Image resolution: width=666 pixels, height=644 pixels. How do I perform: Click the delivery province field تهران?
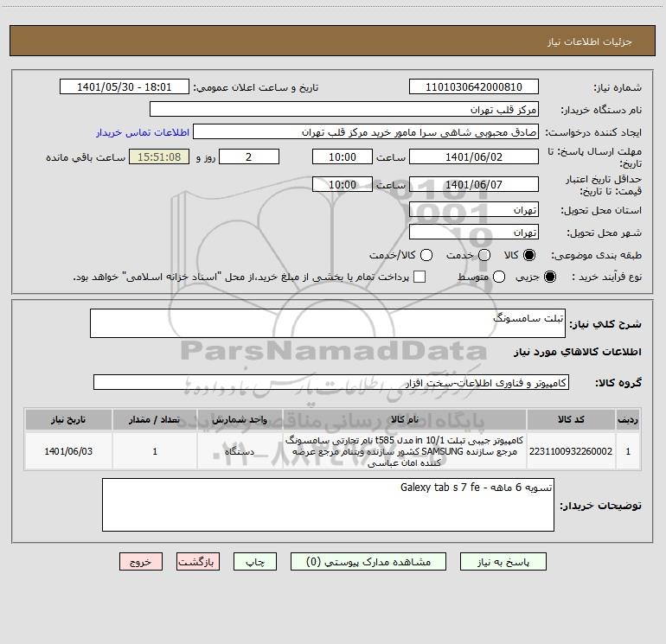pyautogui.click(x=474, y=209)
